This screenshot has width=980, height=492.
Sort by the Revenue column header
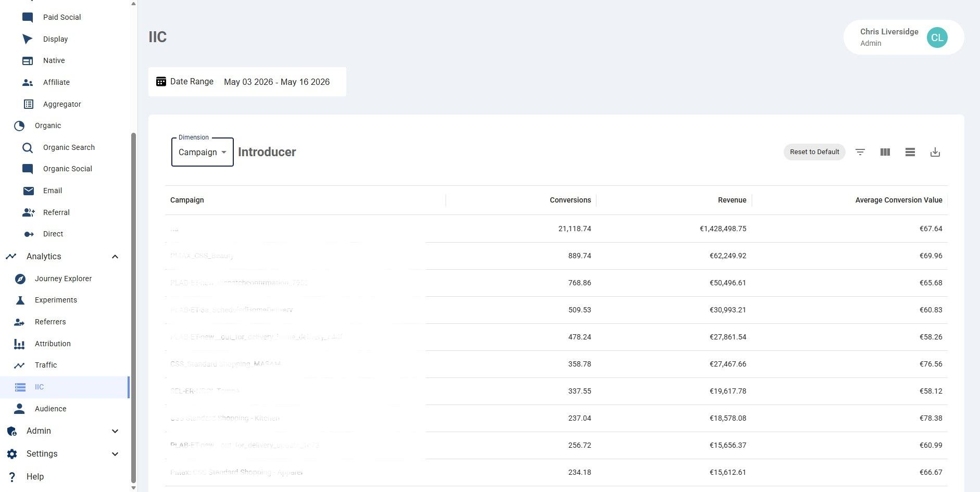pyautogui.click(x=732, y=200)
